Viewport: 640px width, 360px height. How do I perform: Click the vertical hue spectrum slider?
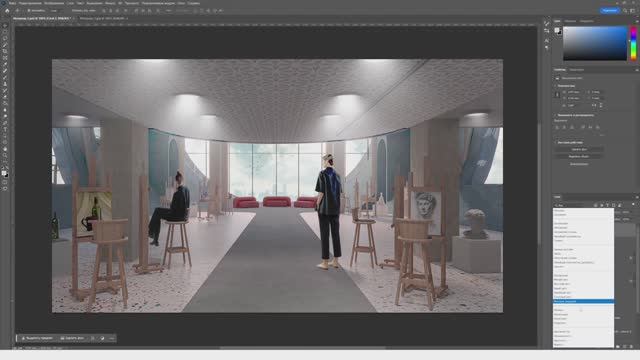tap(633, 43)
